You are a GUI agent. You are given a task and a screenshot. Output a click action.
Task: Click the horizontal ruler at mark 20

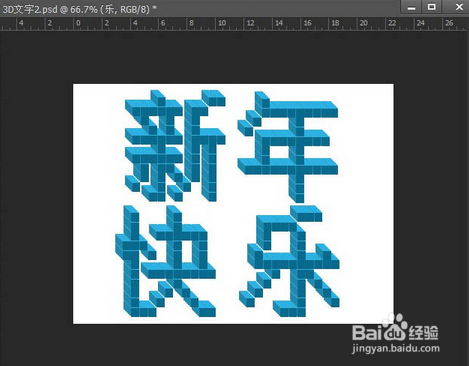364,23
